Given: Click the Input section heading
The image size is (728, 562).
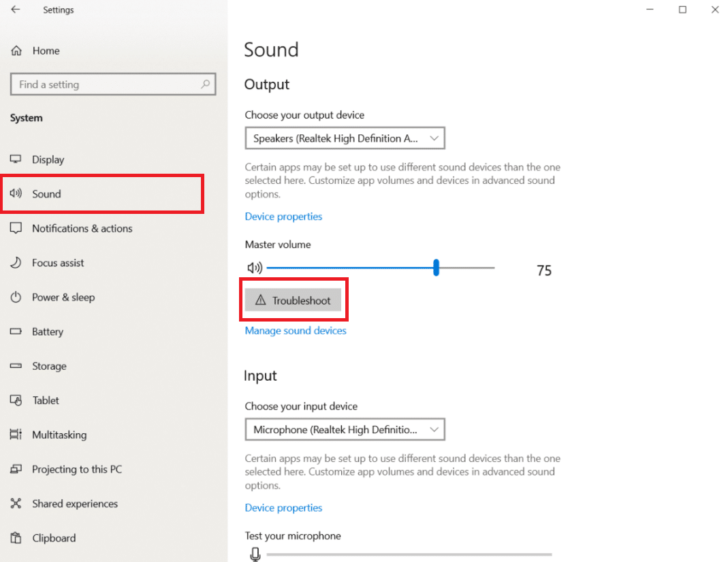Looking at the screenshot, I should click(x=260, y=376).
